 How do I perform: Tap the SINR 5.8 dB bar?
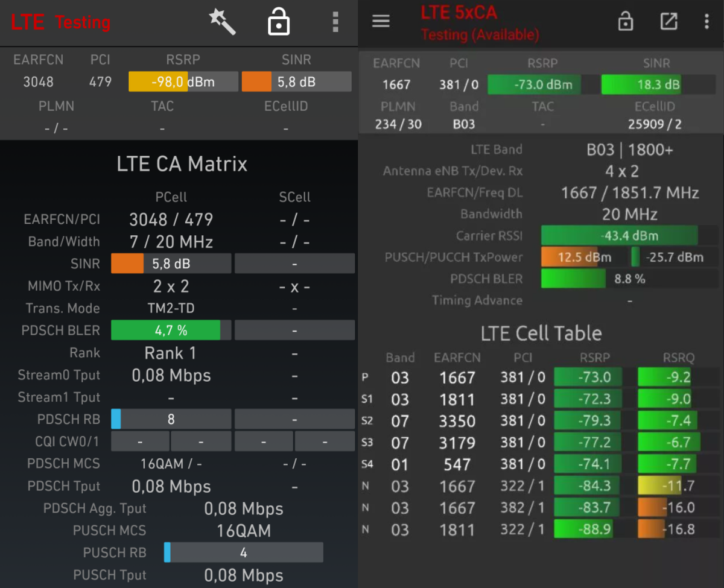click(x=296, y=81)
